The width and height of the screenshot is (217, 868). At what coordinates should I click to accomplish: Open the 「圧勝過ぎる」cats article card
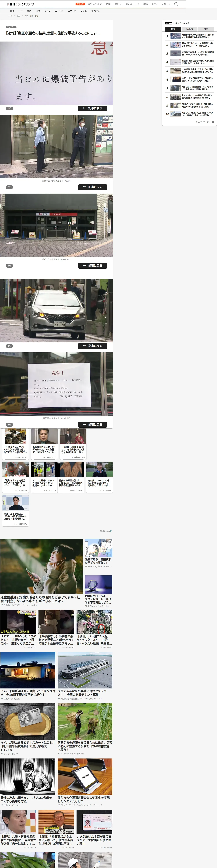pos(15,444)
